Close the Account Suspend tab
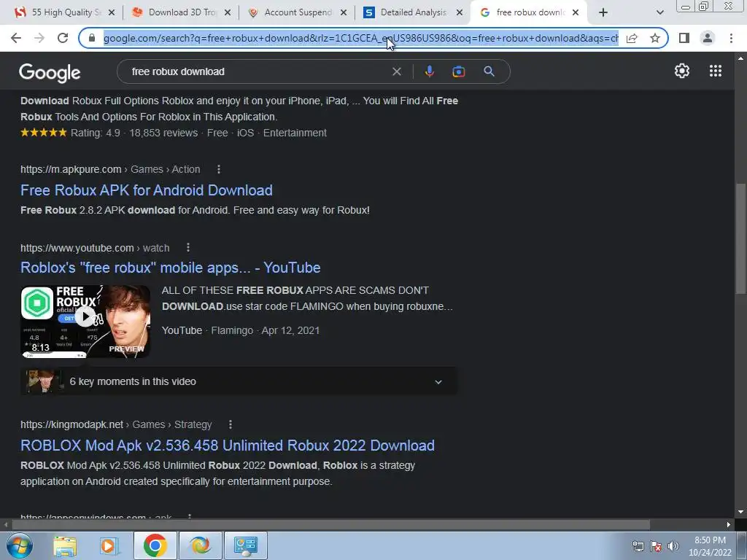The image size is (747, 560). [344, 12]
